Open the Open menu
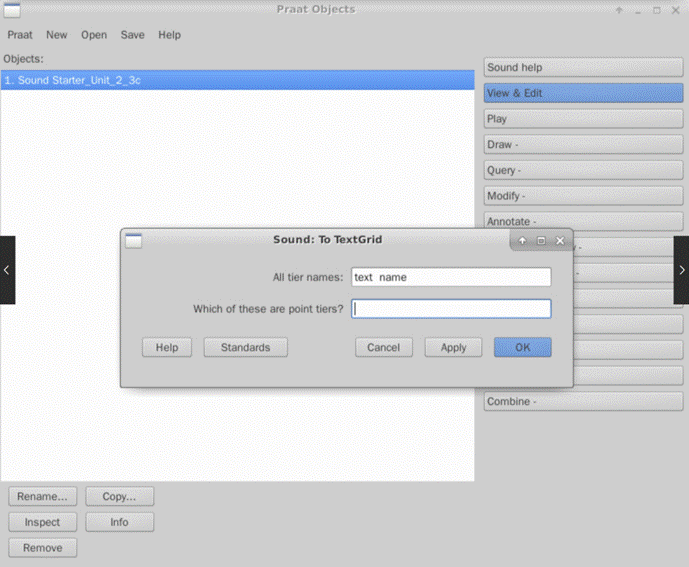Screen dimensions: 689x567 coord(94,35)
